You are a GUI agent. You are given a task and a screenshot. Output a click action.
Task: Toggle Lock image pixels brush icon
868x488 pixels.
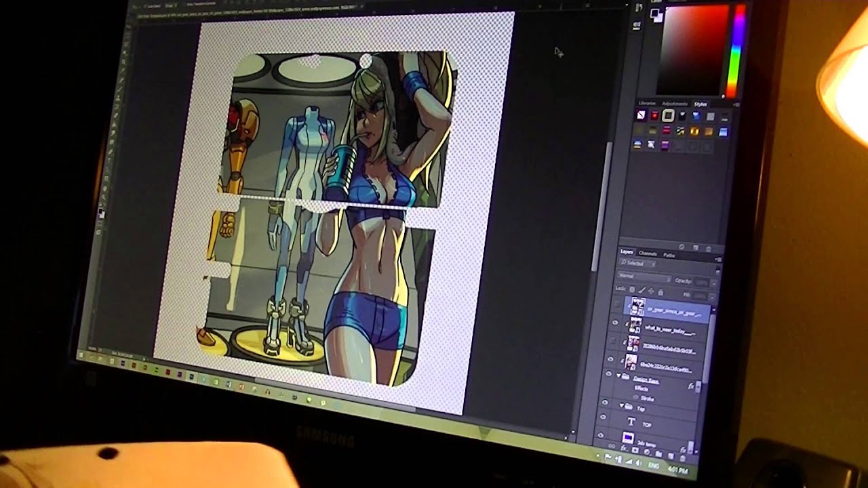(x=642, y=291)
